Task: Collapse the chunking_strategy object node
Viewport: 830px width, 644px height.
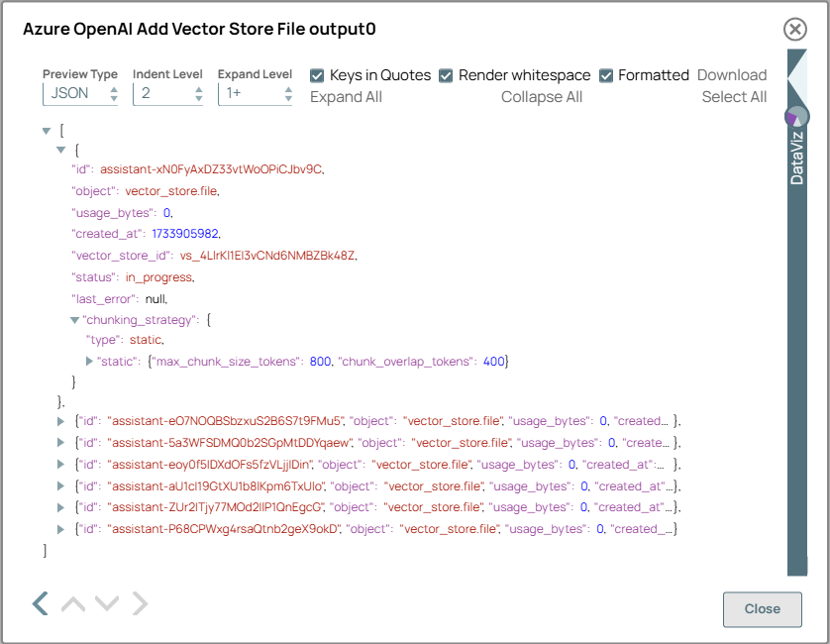Action: pos(75,319)
